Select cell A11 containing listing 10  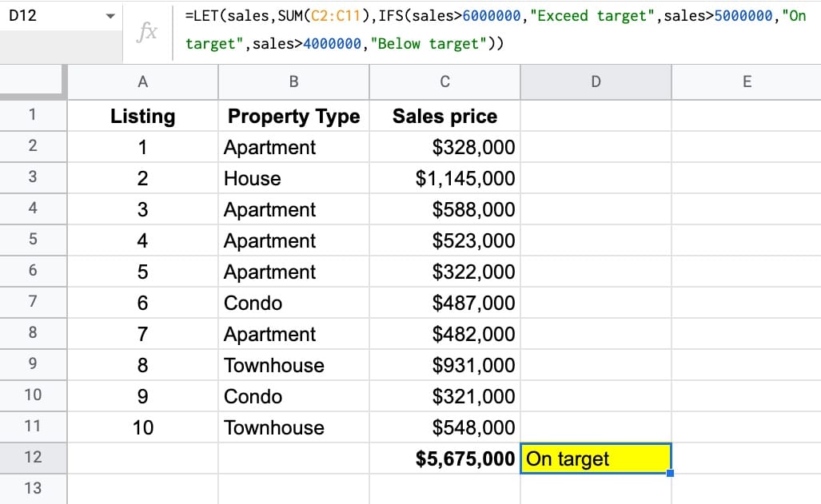click(x=142, y=427)
